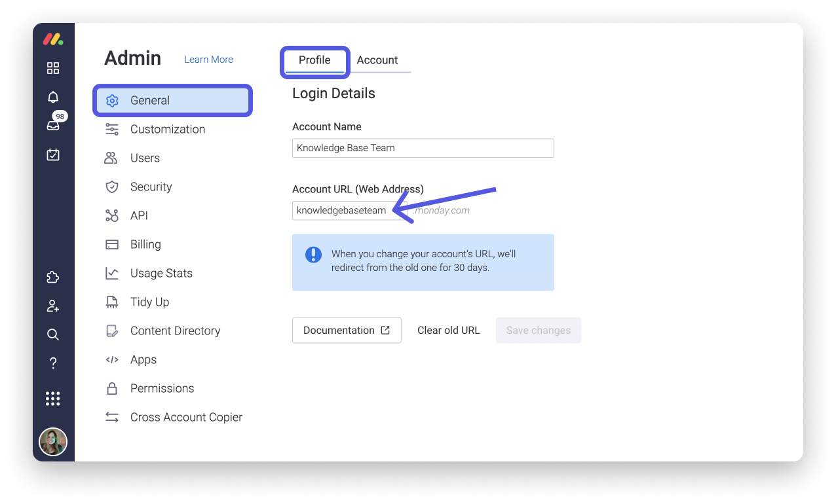
Task: Click the Documentation button
Action: coord(347,331)
